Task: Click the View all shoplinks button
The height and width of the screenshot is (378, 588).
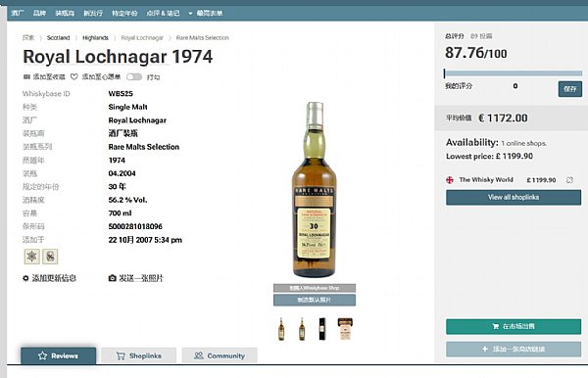Action: pos(514,198)
